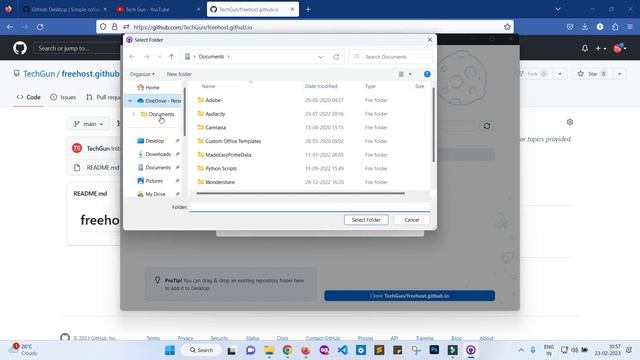Collapse the OneDrive tree node
The width and height of the screenshot is (640, 360).
pyautogui.click(x=130, y=100)
